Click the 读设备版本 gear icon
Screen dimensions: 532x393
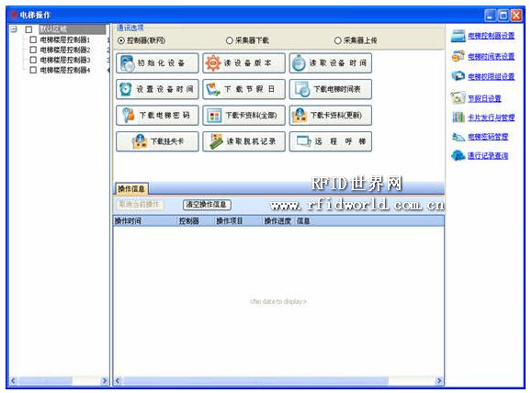tap(213, 62)
